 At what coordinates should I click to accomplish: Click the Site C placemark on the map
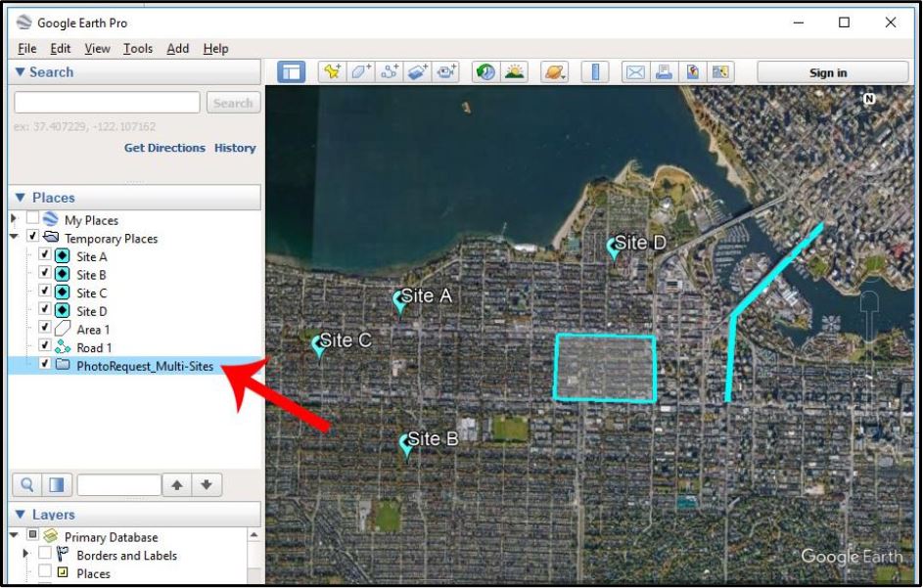(x=318, y=346)
